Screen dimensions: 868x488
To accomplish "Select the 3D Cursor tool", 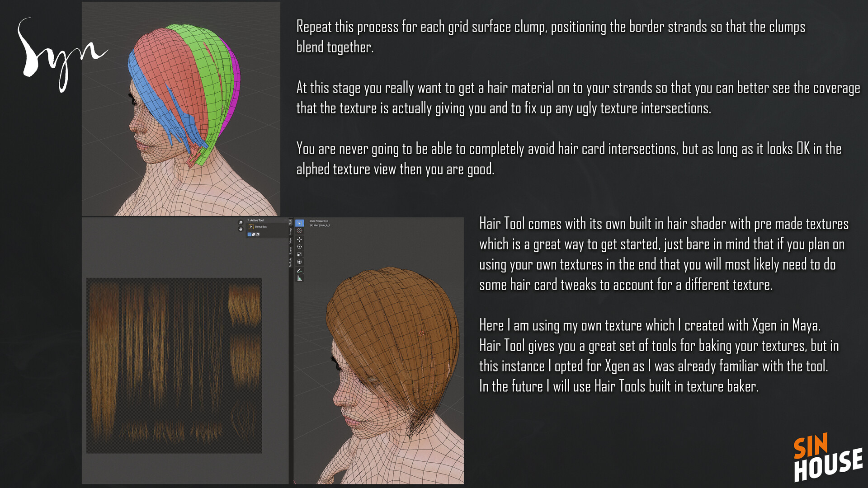I will [299, 230].
